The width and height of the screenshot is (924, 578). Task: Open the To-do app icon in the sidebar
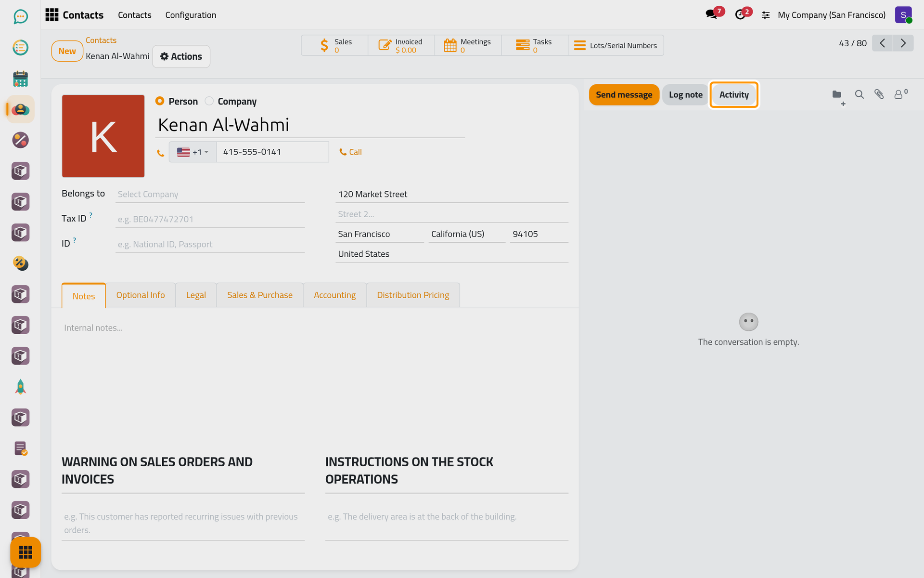tap(20, 48)
